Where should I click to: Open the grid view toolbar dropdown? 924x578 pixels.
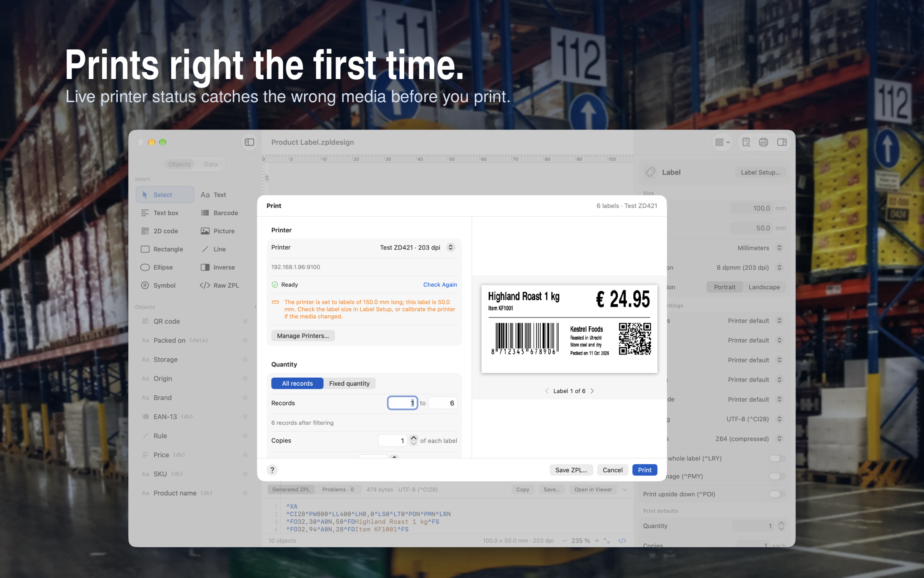[x=723, y=142]
